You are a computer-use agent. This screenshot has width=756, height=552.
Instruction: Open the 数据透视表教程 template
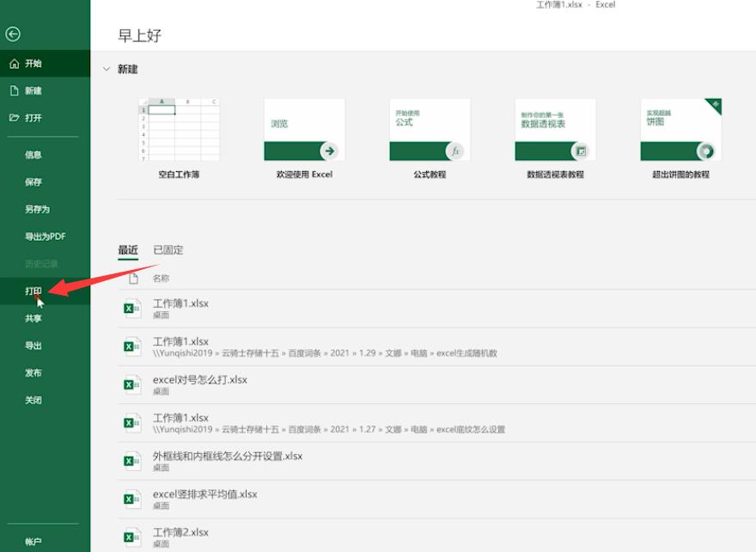click(556, 139)
